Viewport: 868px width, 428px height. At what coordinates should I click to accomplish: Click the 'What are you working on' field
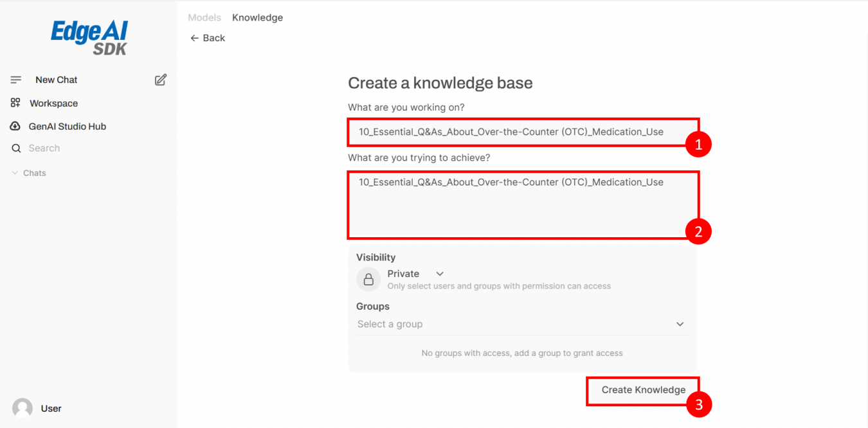522,132
